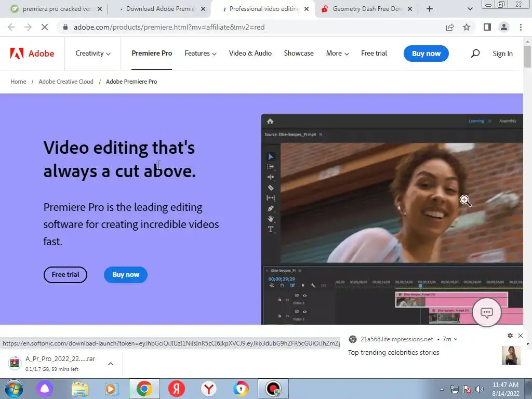Click the timeline playhead marker in preview

pos(420,286)
